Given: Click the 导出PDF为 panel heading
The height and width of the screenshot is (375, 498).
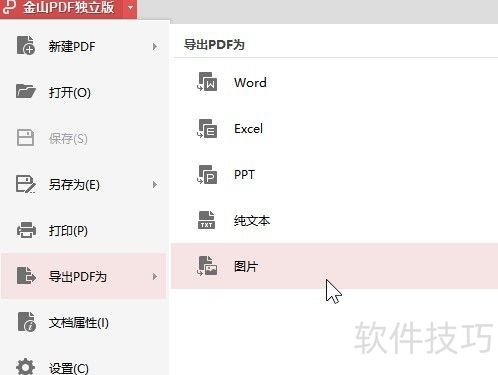Looking at the screenshot, I should (x=214, y=44).
